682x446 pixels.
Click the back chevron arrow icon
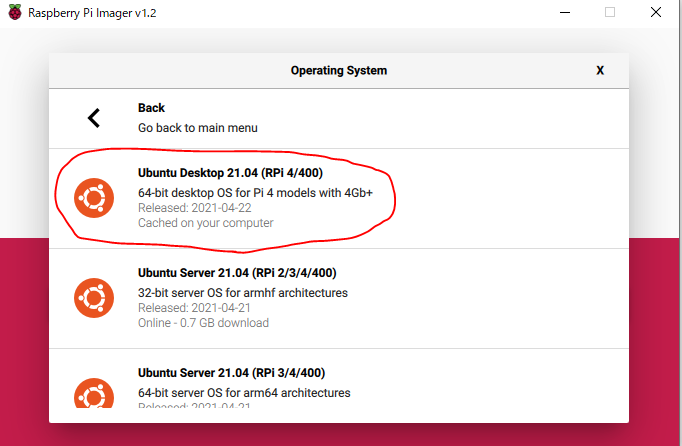click(x=94, y=118)
